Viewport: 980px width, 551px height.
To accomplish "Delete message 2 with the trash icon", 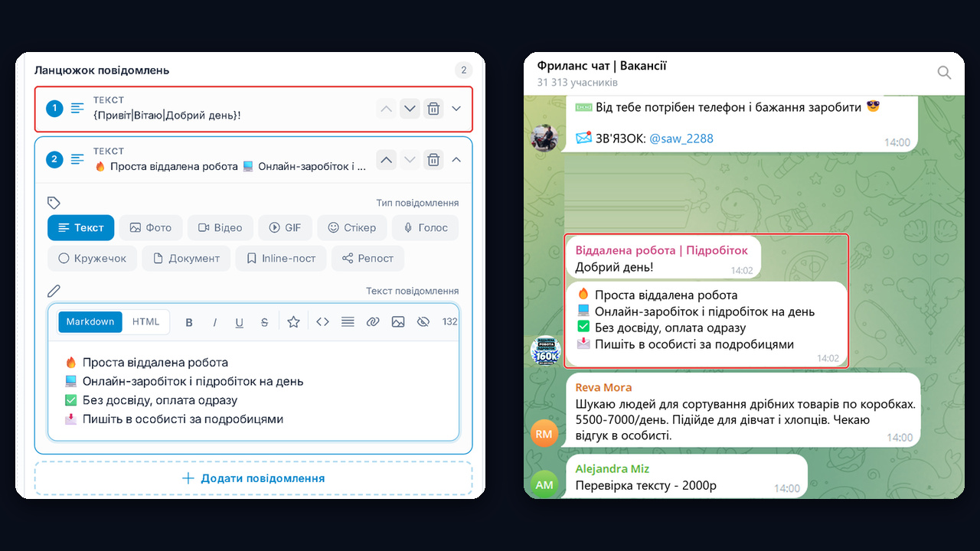I will pos(433,160).
